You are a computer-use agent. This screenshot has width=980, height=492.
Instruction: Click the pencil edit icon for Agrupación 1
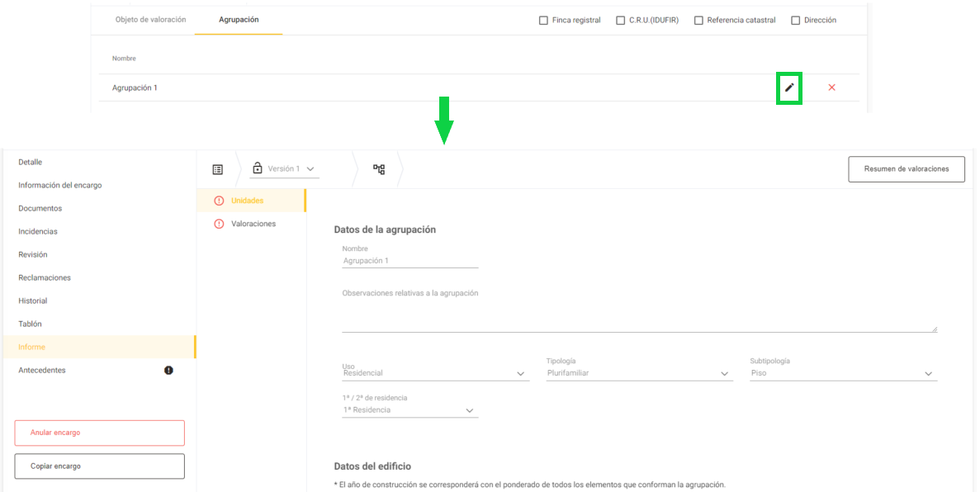click(x=789, y=88)
